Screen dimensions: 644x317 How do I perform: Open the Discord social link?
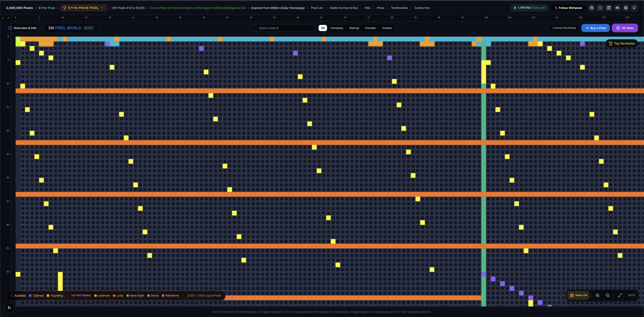[617, 8]
